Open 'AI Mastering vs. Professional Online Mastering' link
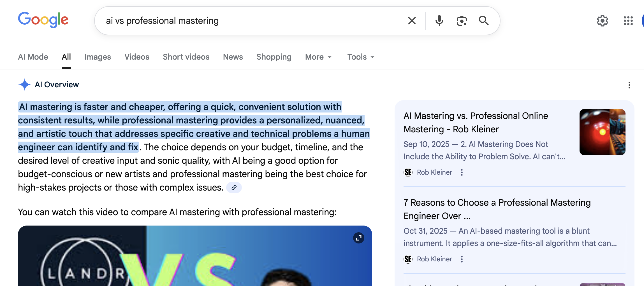 point(476,123)
